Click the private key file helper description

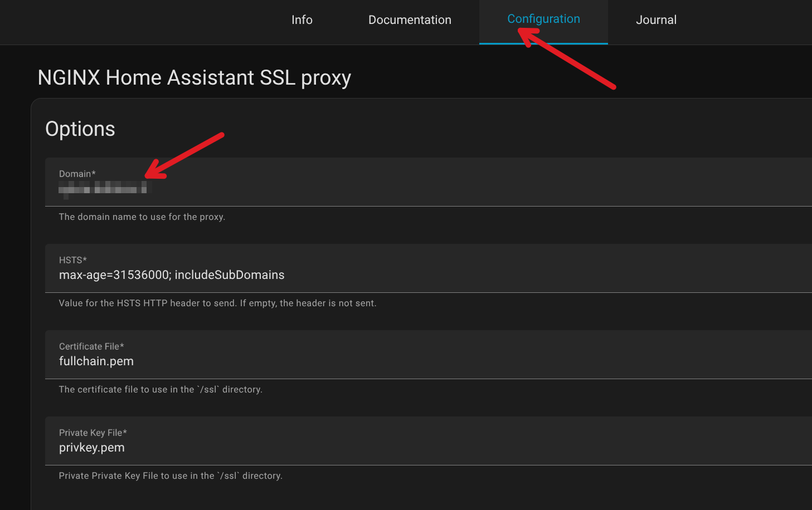coord(171,476)
